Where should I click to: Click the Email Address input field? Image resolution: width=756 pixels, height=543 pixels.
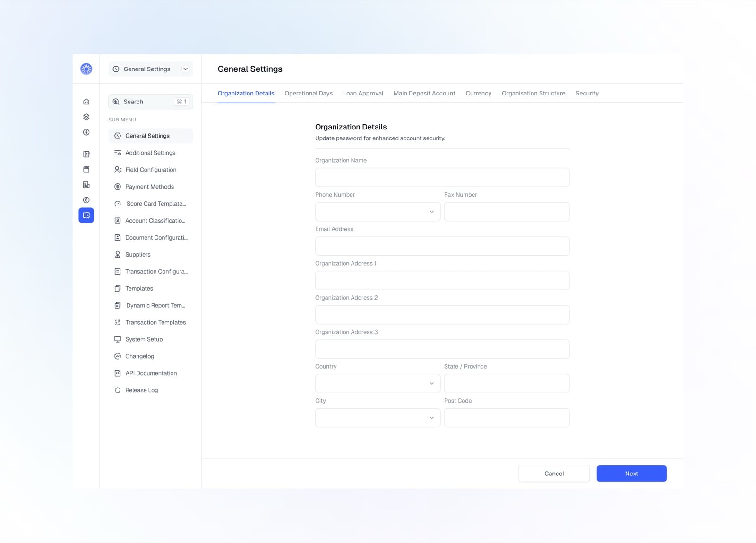442,246
